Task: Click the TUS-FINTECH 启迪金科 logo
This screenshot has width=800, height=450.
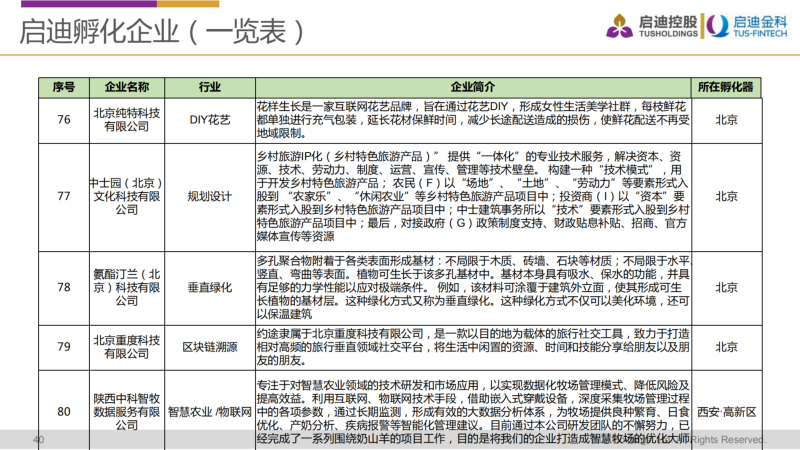Action: [x=747, y=26]
